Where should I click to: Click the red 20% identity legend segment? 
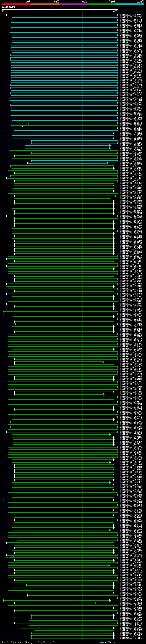(16, 4)
